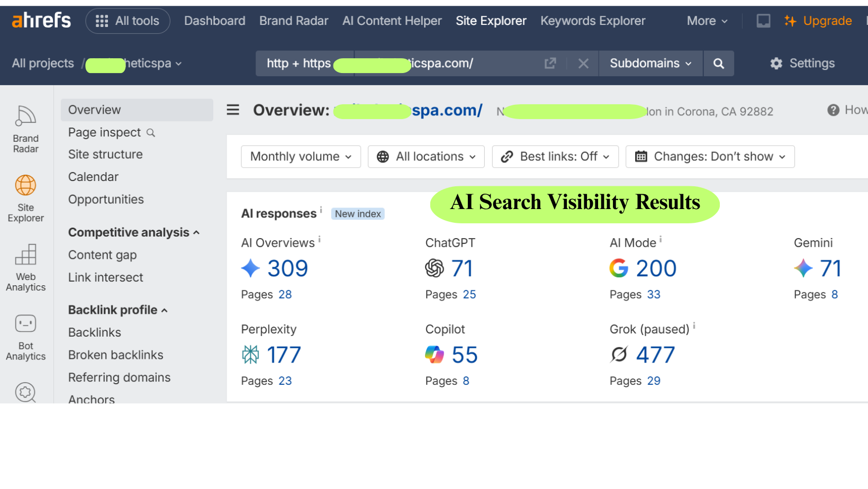Screen dimensions: 868x489
Task: Click the Perplexity count 177
Action: click(x=284, y=355)
